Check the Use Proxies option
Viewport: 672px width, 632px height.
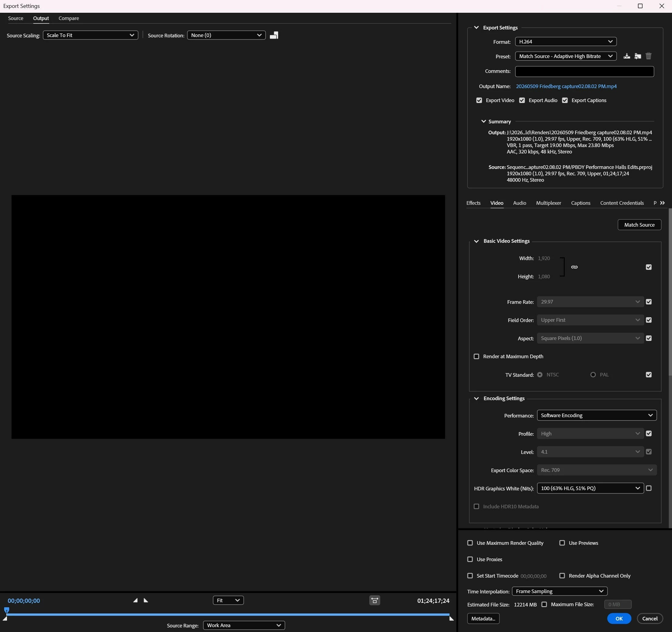click(x=470, y=559)
